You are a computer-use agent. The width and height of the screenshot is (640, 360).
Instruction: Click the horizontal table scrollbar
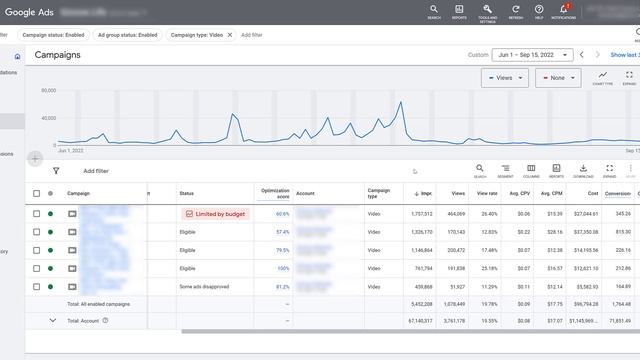(x=411, y=331)
